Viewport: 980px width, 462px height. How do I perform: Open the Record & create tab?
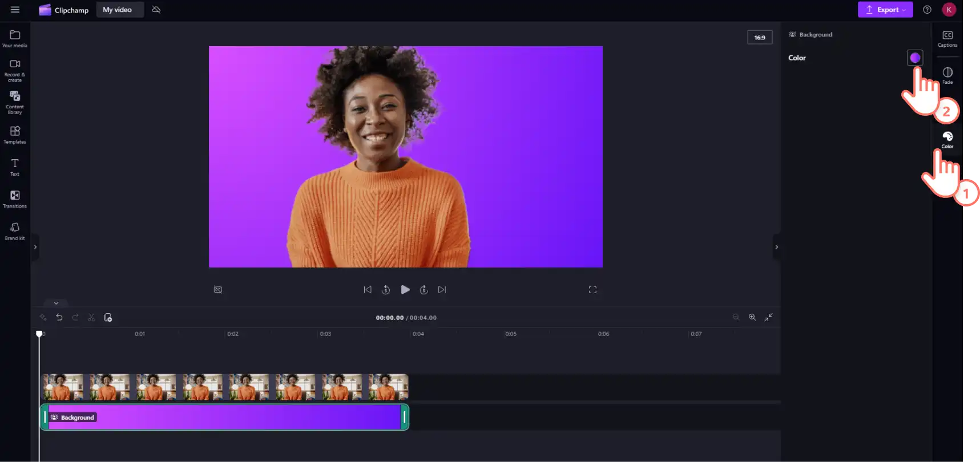pos(15,71)
